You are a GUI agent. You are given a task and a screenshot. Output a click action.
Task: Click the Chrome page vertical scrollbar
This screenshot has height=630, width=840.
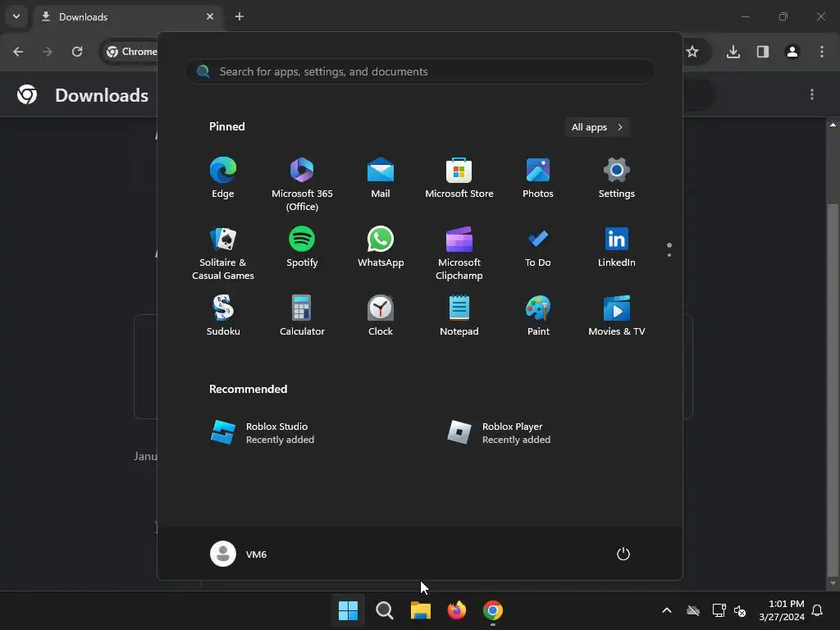click(833, 390)
